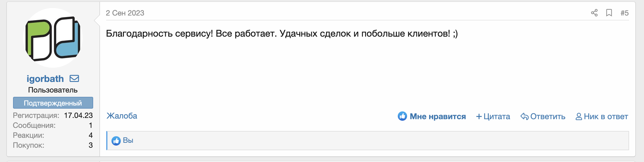This screenshot has height=162, width=644.
Task: Click the user icon before "Ник в ответ"
Action: 579,117
